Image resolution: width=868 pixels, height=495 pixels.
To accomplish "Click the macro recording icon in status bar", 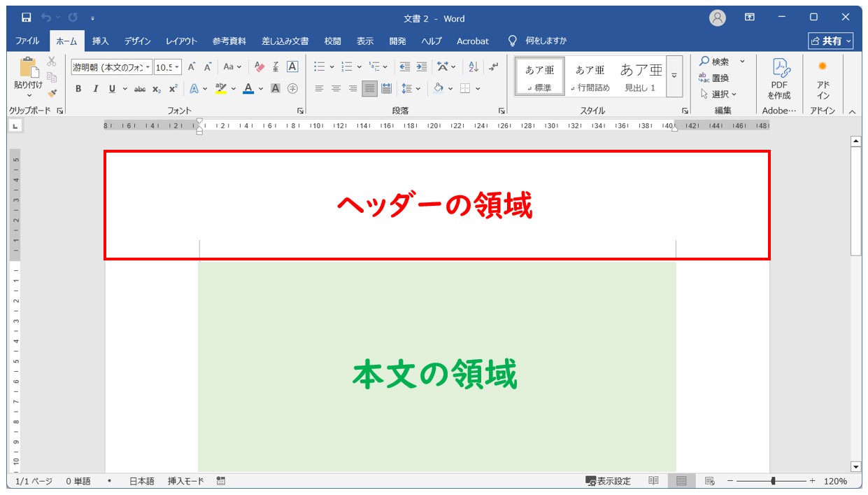I will [x=221, y=481].
